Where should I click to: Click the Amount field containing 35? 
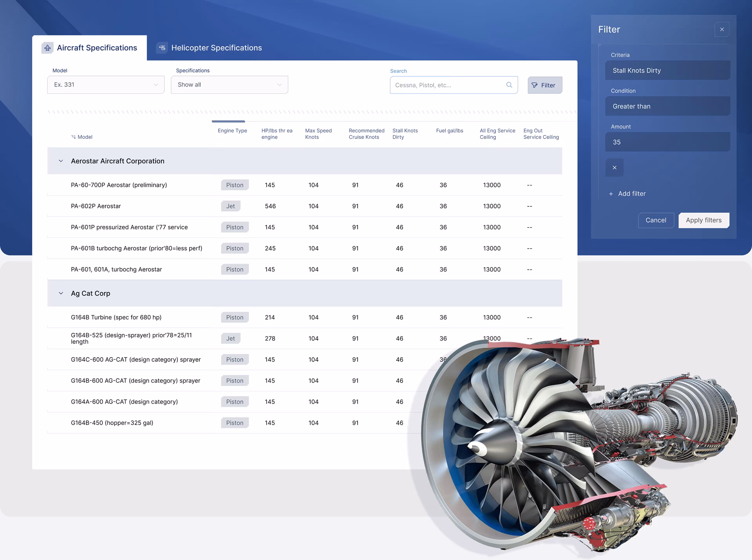tap(667, 142)
